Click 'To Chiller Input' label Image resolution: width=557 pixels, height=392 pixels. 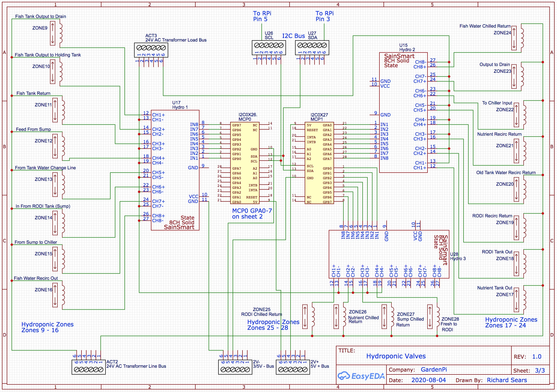[497, 103]
